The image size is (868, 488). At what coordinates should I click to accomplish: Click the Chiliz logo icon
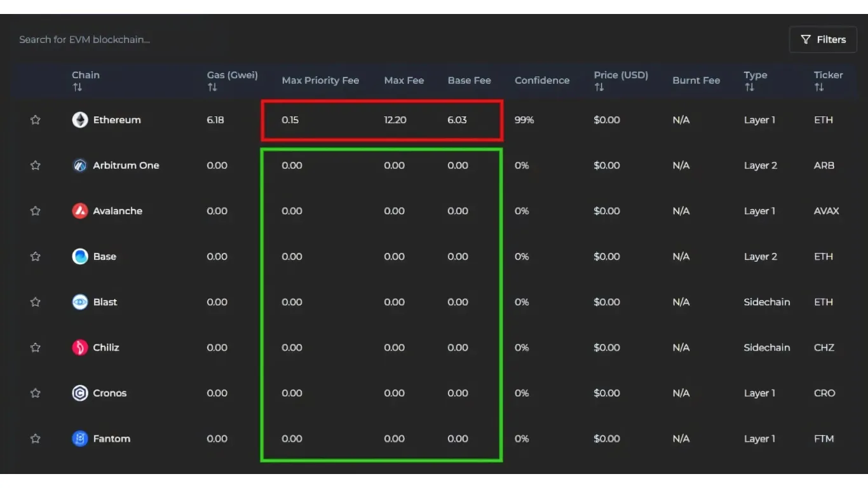(80, 348)
